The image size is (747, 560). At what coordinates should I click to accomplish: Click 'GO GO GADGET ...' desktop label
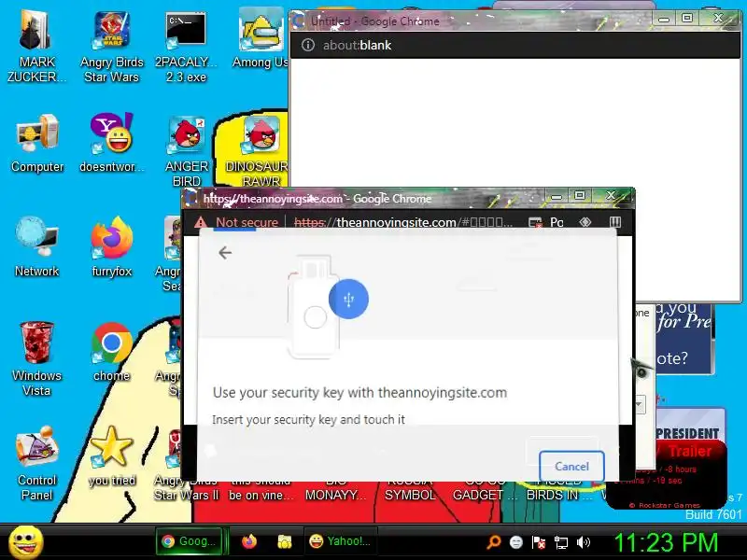click(484, 487)
